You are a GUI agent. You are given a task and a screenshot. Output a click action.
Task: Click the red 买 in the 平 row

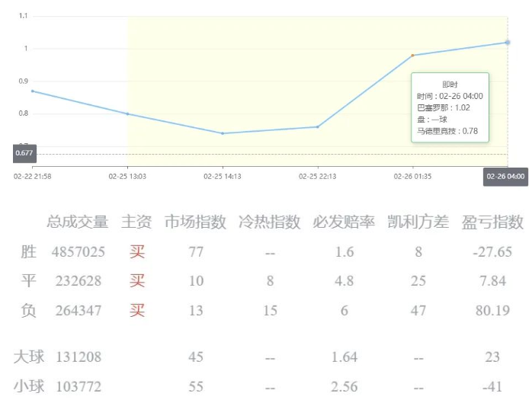[136, 281]
